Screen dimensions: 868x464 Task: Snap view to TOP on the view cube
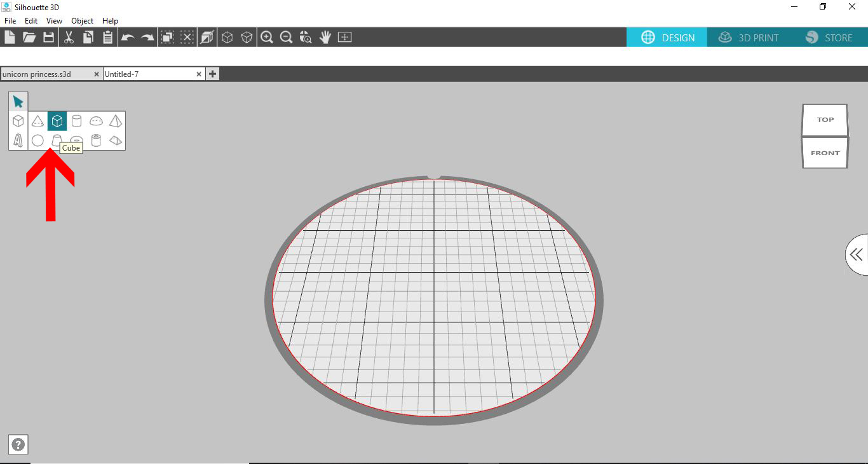pyautogui.click(x=825, y=119)
